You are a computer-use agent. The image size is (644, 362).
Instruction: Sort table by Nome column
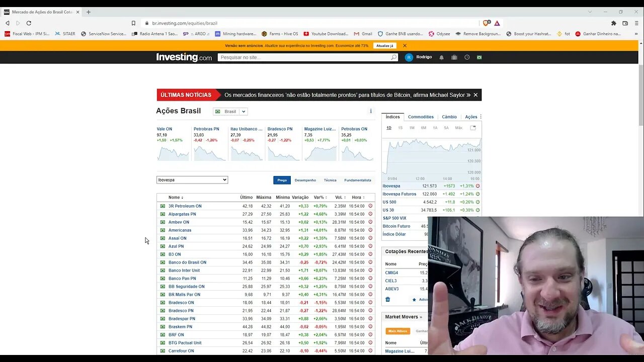click(176, 198)
